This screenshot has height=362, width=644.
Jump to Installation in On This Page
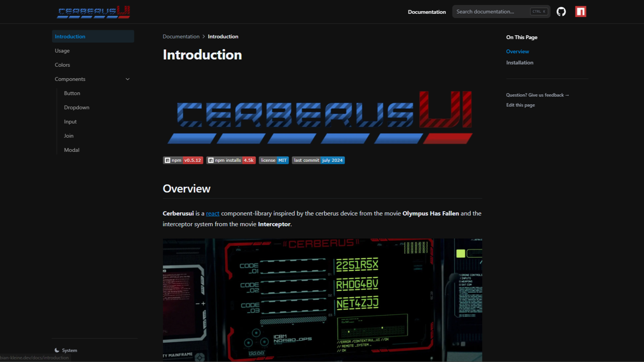(x=520, y=63)
